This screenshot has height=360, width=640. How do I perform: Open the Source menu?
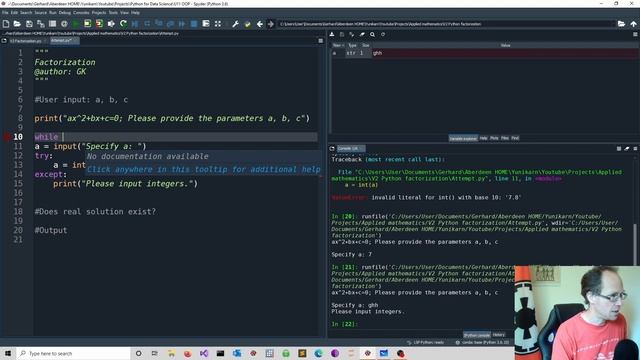tap(40, 13)
